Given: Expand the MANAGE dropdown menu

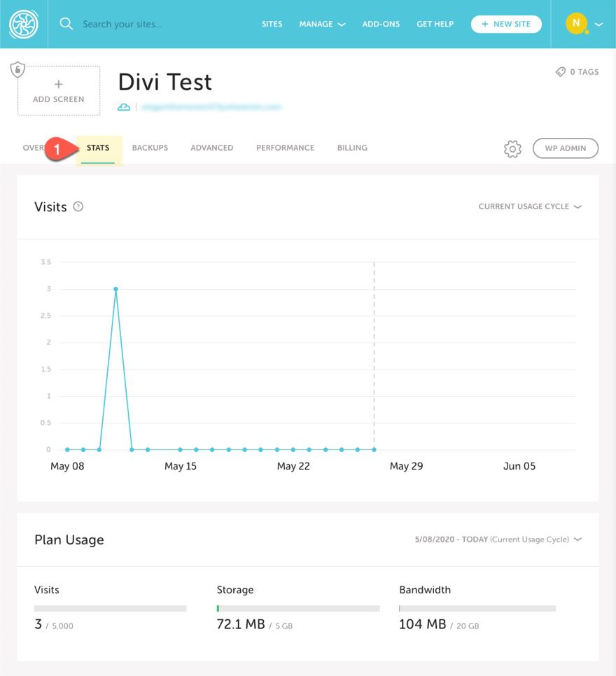Looking at the screenshot, I should [x=322, y=24].
